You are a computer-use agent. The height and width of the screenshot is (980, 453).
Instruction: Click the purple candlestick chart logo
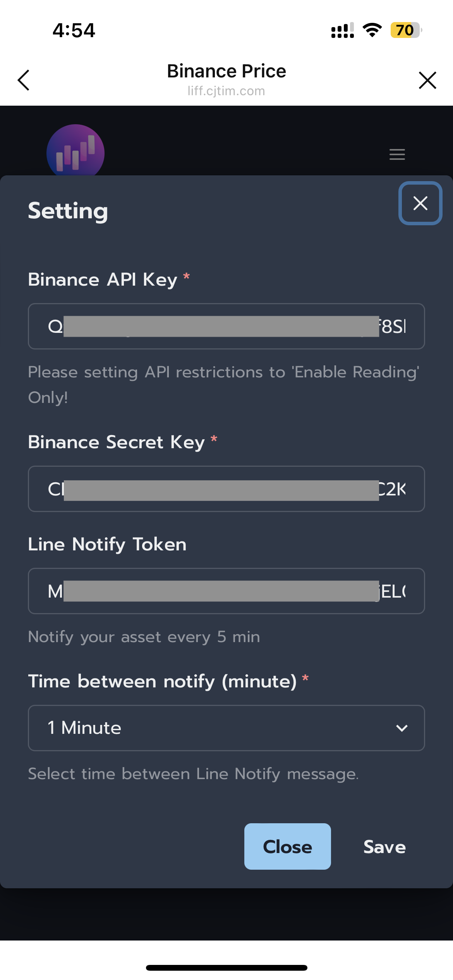click(x=75, y=151)
